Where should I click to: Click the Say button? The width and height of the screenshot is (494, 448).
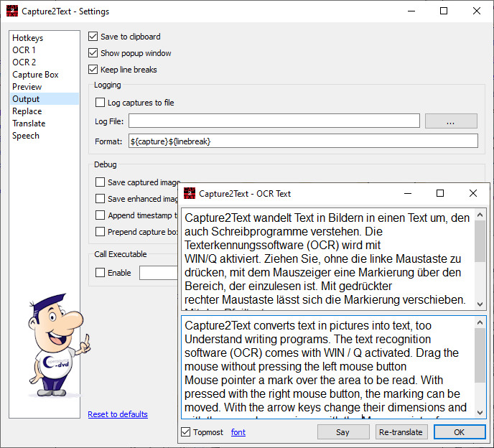coord(343,432)
